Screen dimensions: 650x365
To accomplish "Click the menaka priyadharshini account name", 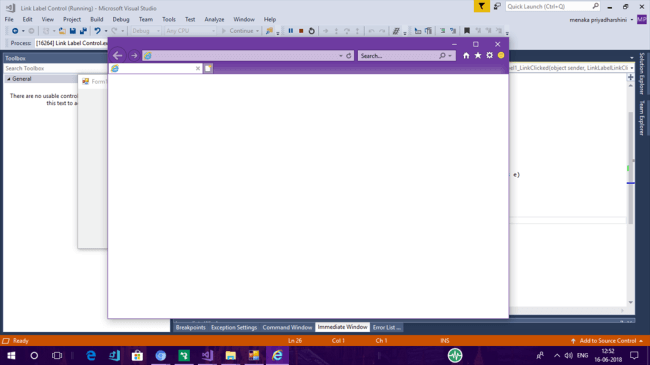I will 598,19.
